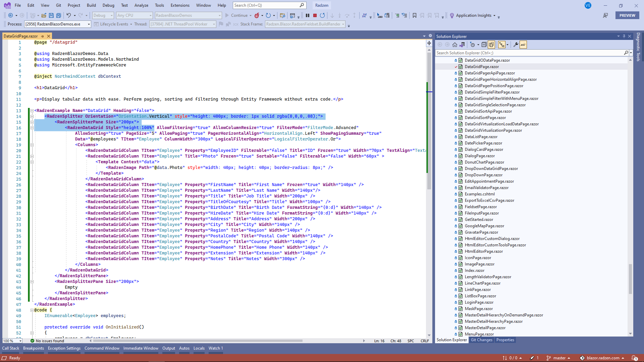This screenshot has width=644, height=362.
Task: Open Live Share account avatar VE
Action: (588, 5)
